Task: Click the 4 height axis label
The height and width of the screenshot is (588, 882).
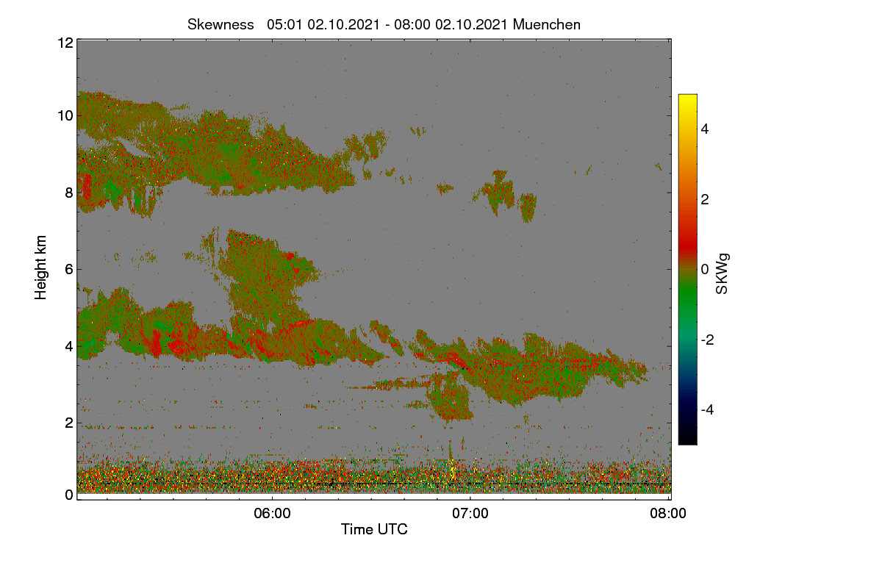Action: (68, 346)
